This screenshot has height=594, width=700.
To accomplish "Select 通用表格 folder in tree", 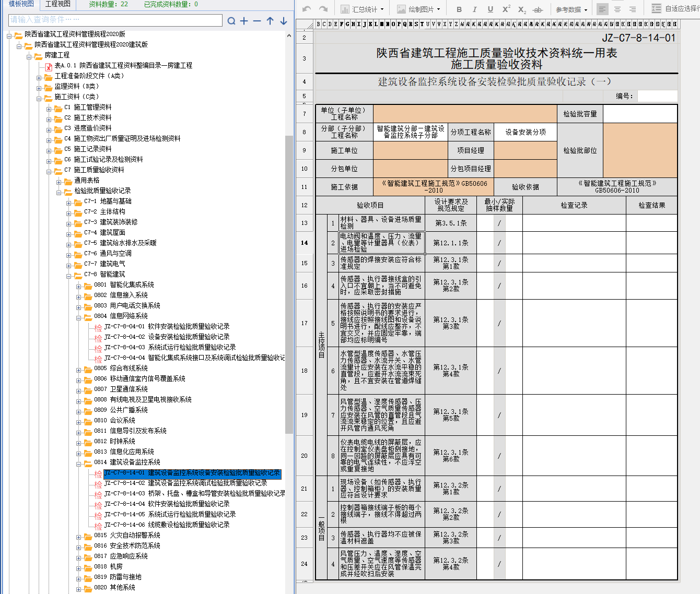I will 87,181.
